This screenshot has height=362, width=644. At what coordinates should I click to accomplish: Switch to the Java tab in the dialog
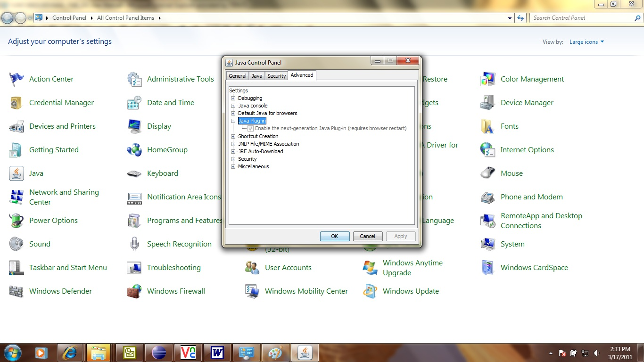click(x=257, y=76)
